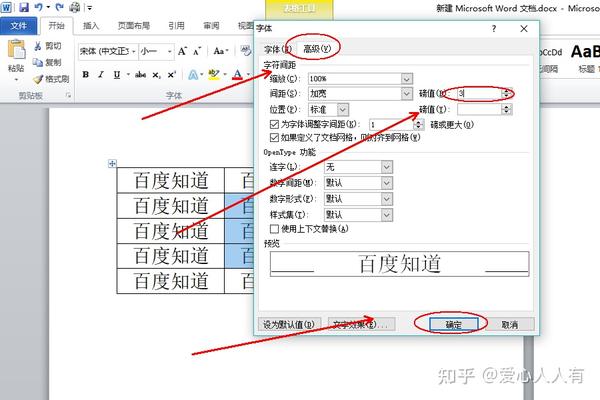The width and height of the screenshot is (600, 400).
Task: Apply superscript formatting
Action: 172,75
